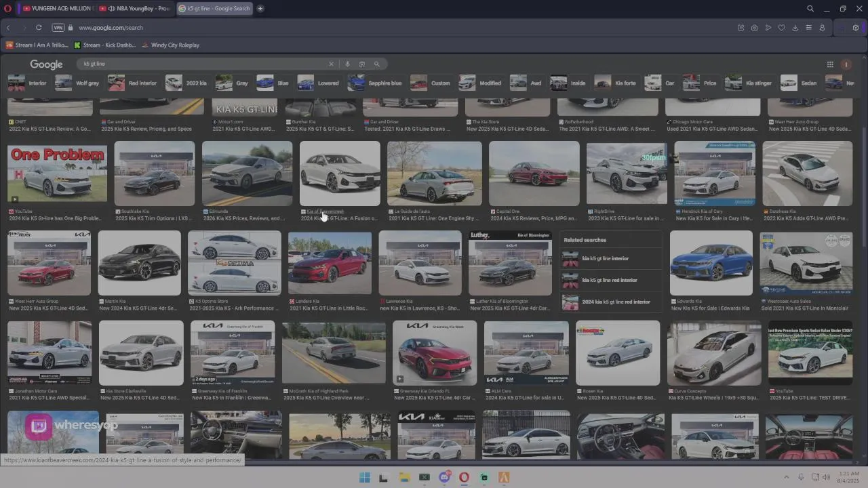Screen dimensions: 868x488
Task: Open the extensions cube icon
Action: point(856,28)
